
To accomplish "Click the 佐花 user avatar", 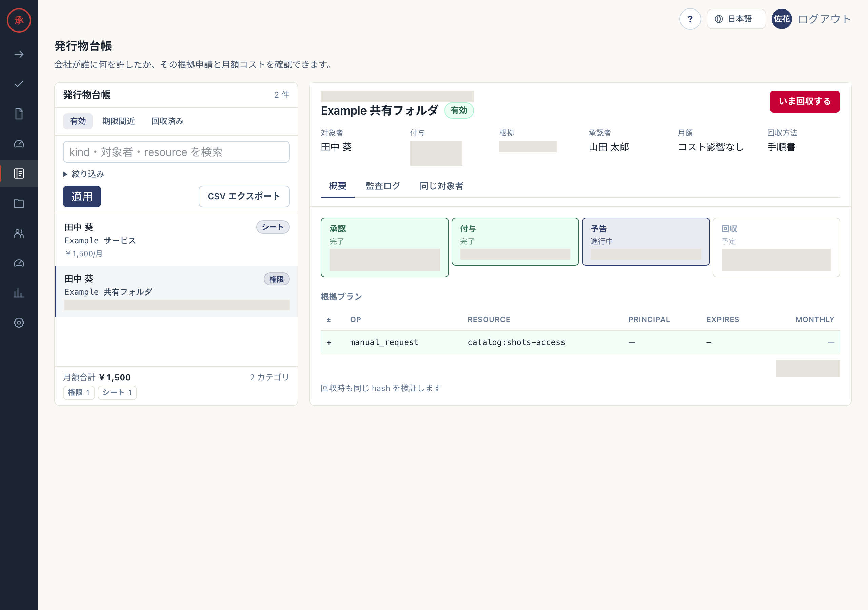I will coord(782,19).
